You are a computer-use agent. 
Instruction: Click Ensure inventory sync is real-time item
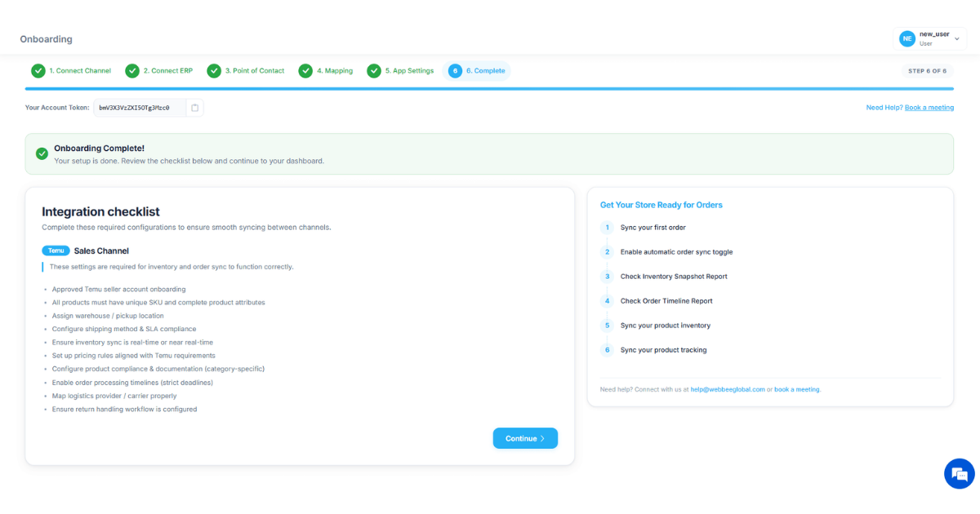click(132, 343)
